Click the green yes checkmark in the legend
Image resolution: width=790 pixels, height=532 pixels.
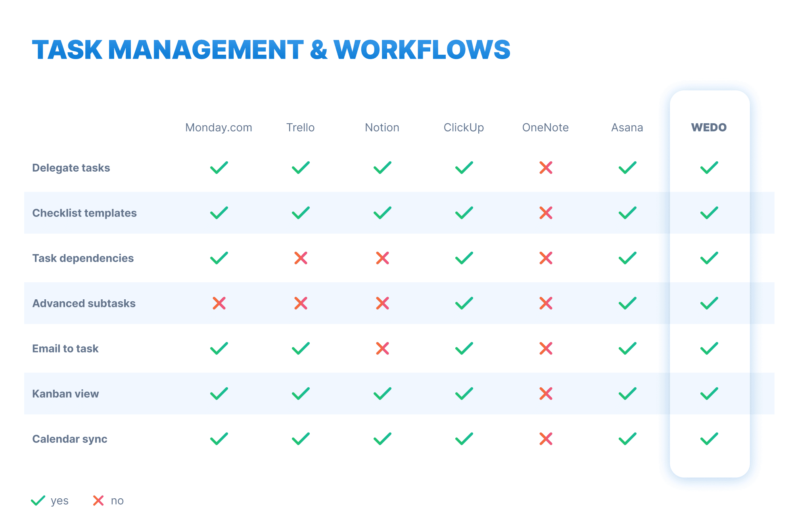(x=38, y=500)
